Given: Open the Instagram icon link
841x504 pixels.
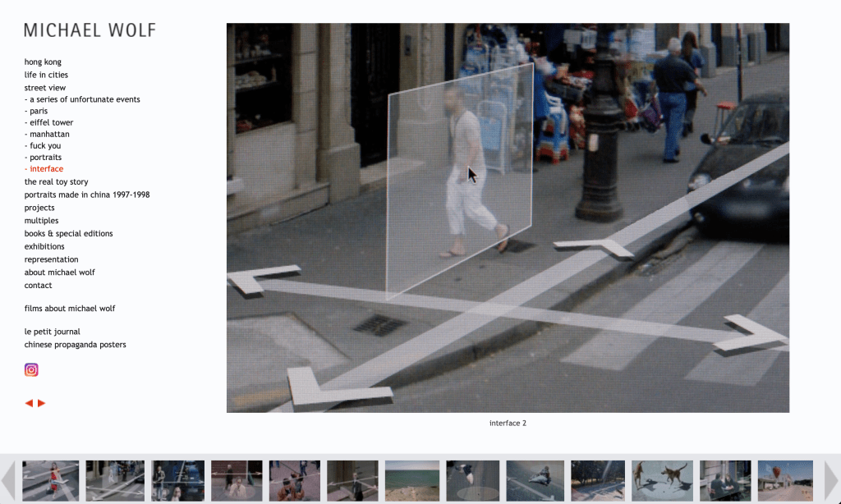Looking at the screenshot, I should point(31,369).
